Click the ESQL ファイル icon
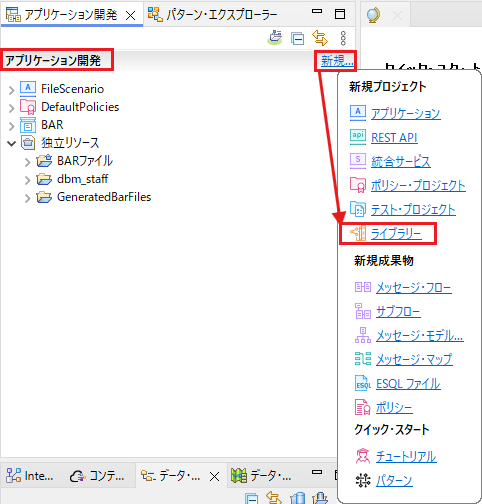 coord(363,383)
